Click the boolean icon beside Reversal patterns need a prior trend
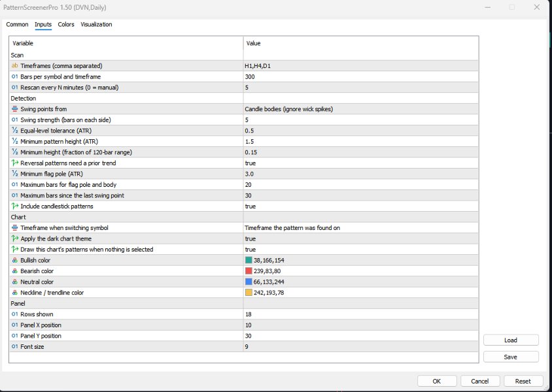 14,163
